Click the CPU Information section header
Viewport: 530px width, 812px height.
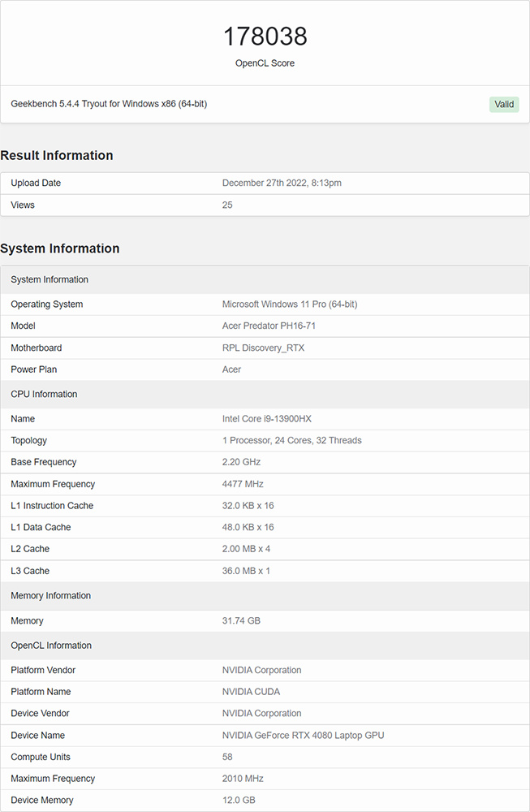pos(44,395)
